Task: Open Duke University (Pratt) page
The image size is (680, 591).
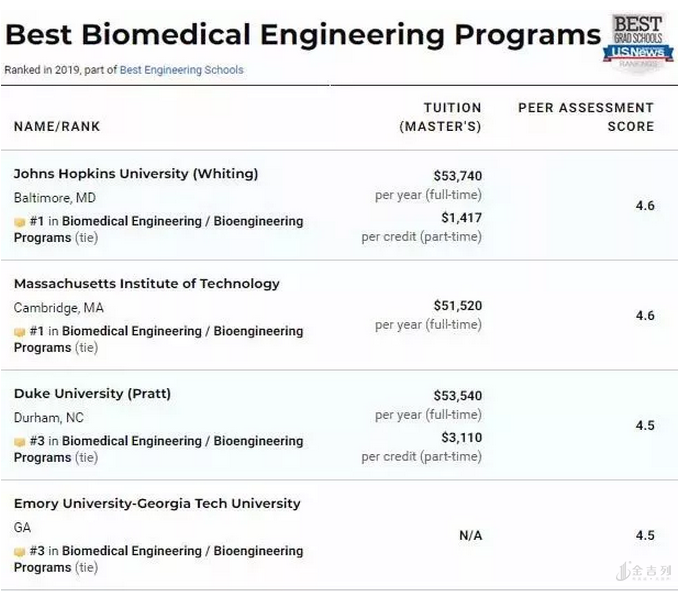Action: coord(92,394)
